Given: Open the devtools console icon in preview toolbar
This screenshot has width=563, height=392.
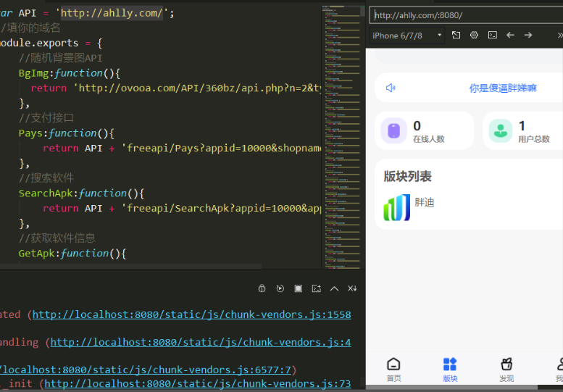Looking at the screenshot, I should click(492, 35).
